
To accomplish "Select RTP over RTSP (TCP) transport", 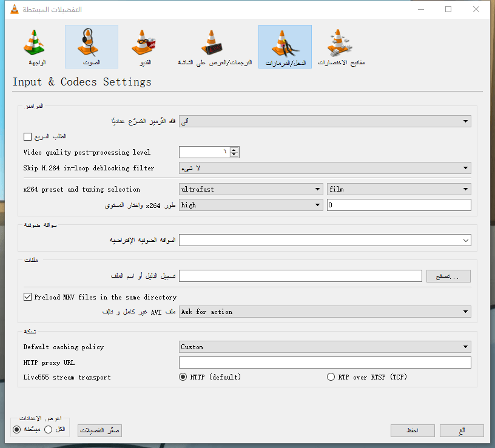I will [331, 377].
